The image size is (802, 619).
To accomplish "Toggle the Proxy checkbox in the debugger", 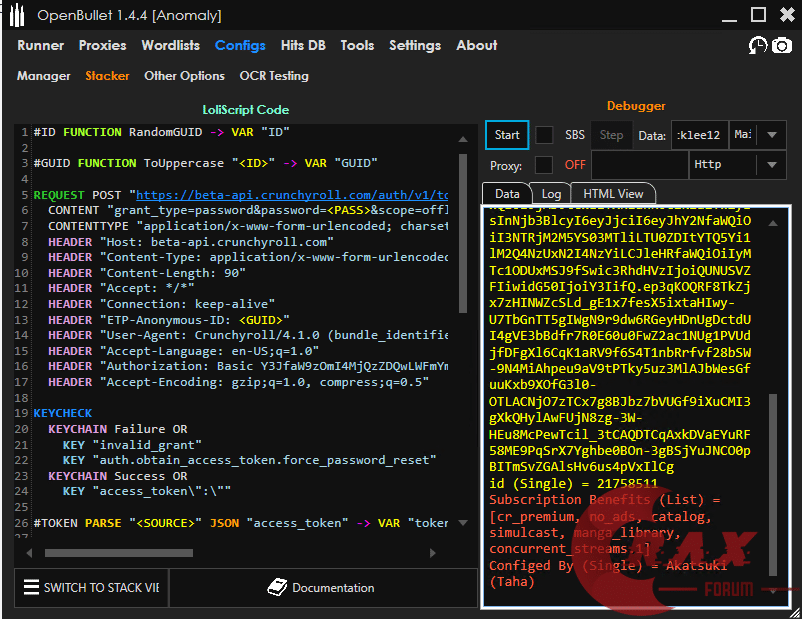I will [543, 164].
